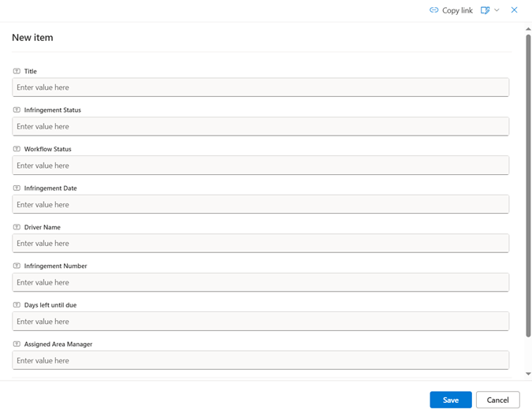Click into the Infringement Status input
This screenshot has width=532, height=417.
pos(260,126)
